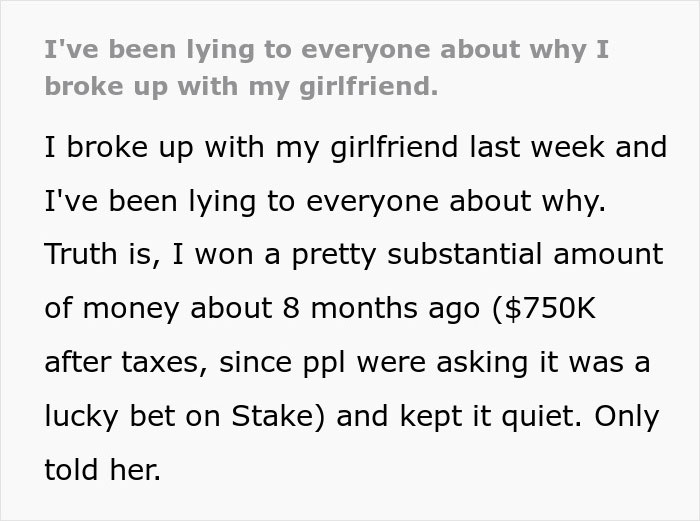Click the gray post title heading
The image size is (700, 521).
point(327,67)
